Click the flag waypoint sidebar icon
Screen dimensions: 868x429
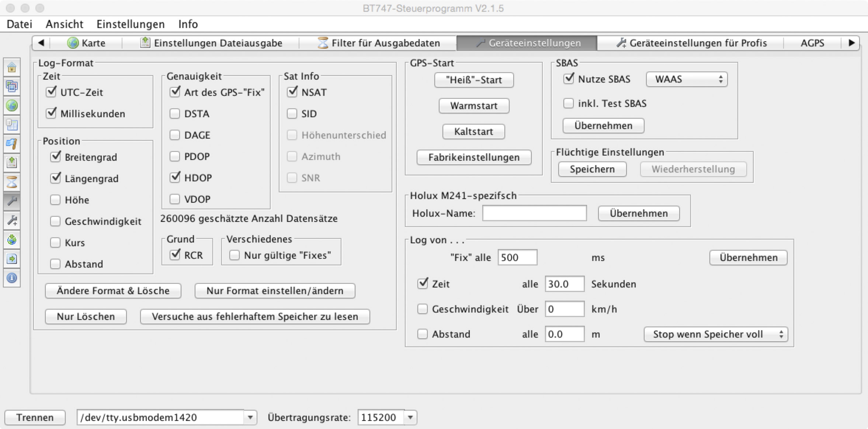tap(12, 144)
